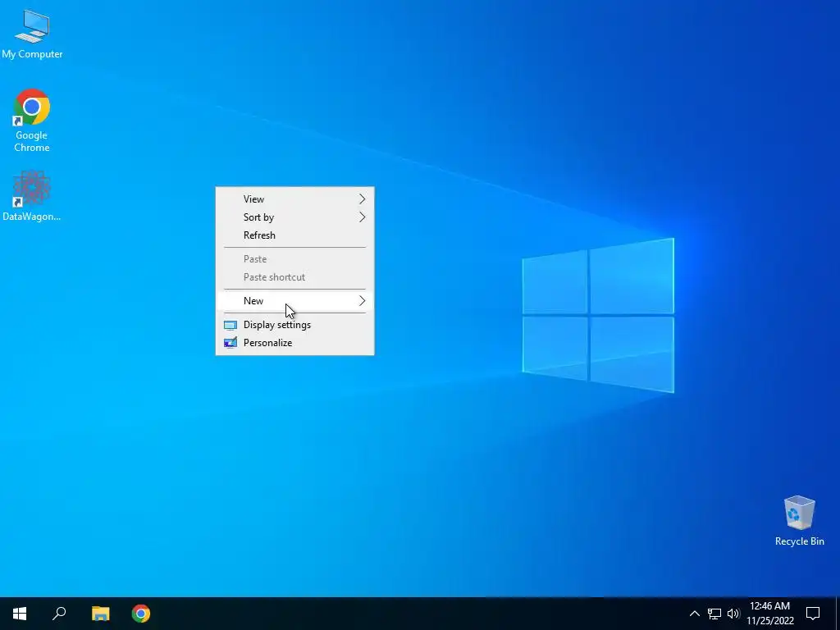Viewport: 840px width, 630px height.
Task: Launch File Explorer from the taskbar
Action: (100, 614)
